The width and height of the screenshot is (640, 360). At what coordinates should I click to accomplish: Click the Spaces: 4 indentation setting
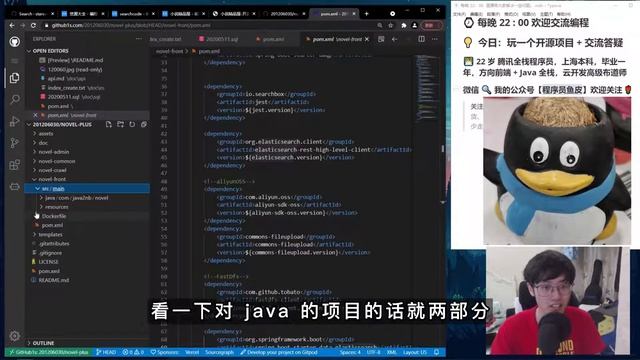coord(350,352)
